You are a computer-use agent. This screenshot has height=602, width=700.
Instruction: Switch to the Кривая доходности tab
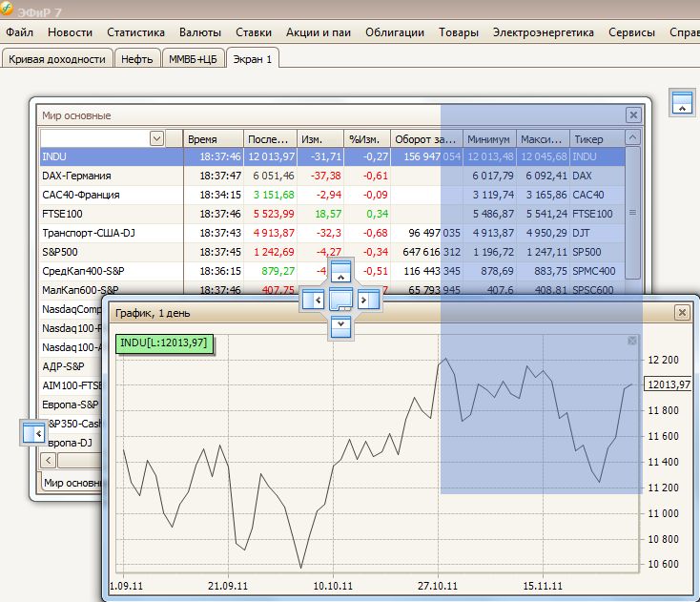[x=57, y=58]
